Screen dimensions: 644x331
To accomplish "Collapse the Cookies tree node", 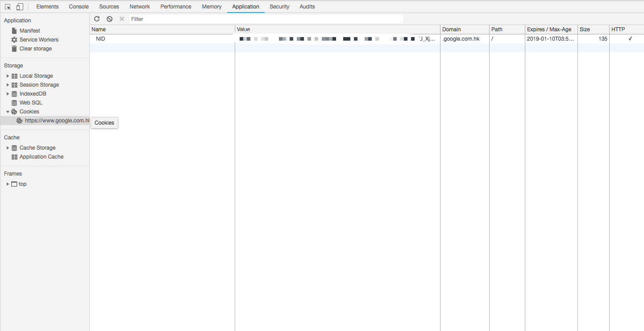I will (x=8, y=112).
